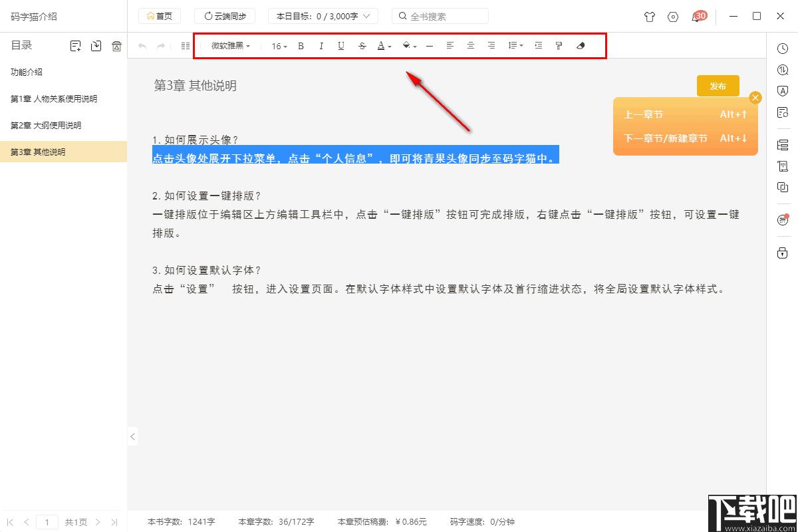
Task: Click the undo arrow in the toolbar
Action: [142, 46]
